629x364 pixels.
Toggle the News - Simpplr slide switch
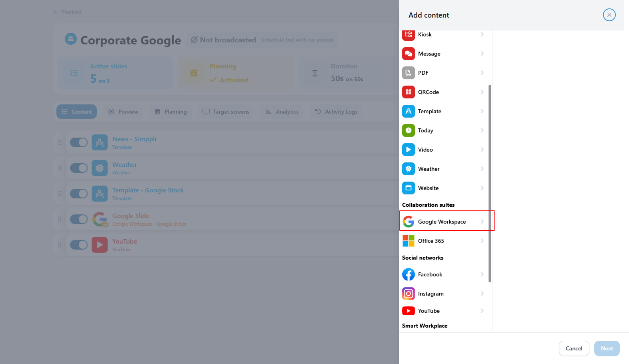(x=79, y=142)
